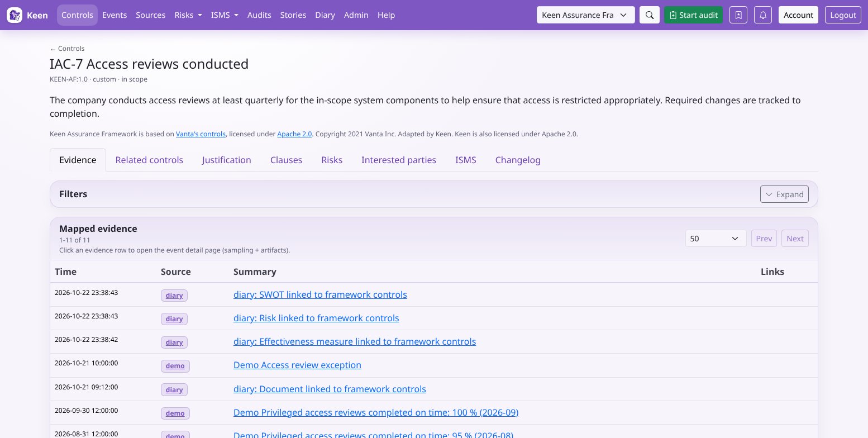Image resolution: width=868 pixels, height=438 pixels.
Task: Open Sources in the navbar
Action: [x=150, y=15]
